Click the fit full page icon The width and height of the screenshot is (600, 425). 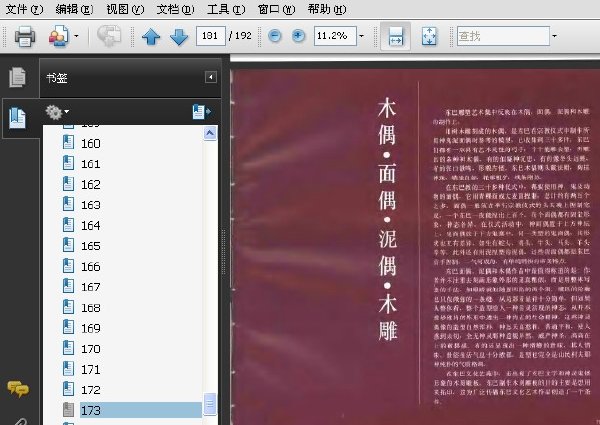click(429, 36)
